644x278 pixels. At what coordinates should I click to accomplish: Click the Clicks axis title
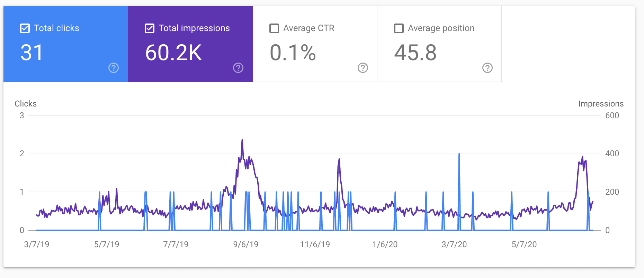tap(26, 104)
